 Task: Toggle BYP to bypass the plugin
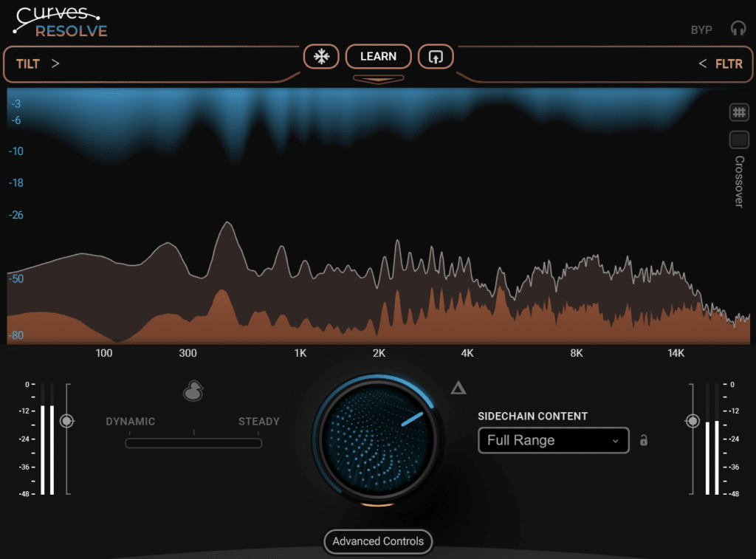(x=700, y=29)
